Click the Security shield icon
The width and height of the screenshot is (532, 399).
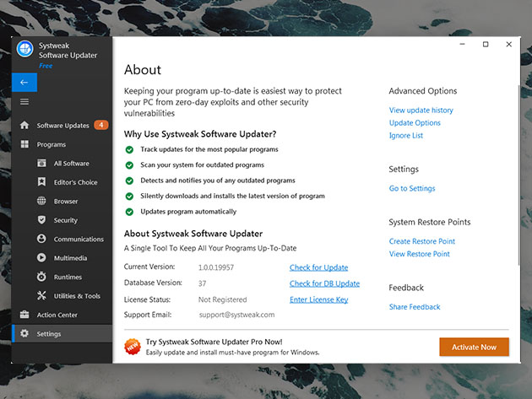[41, 220]
